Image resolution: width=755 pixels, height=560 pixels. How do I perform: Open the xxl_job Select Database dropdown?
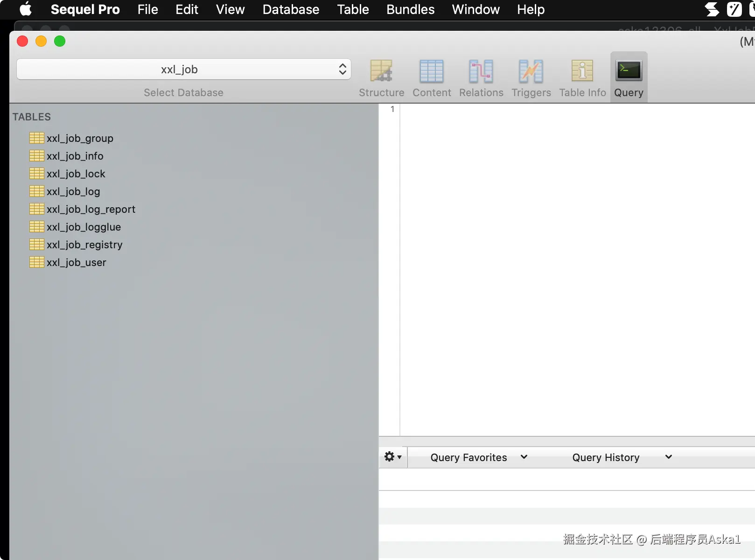pyautogui.click(x=184, y=70)
